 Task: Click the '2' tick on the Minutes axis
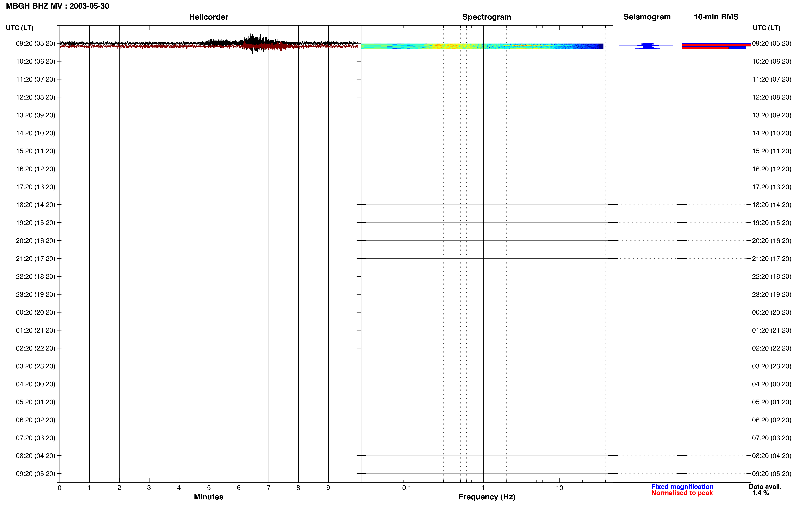pos(119,488)
